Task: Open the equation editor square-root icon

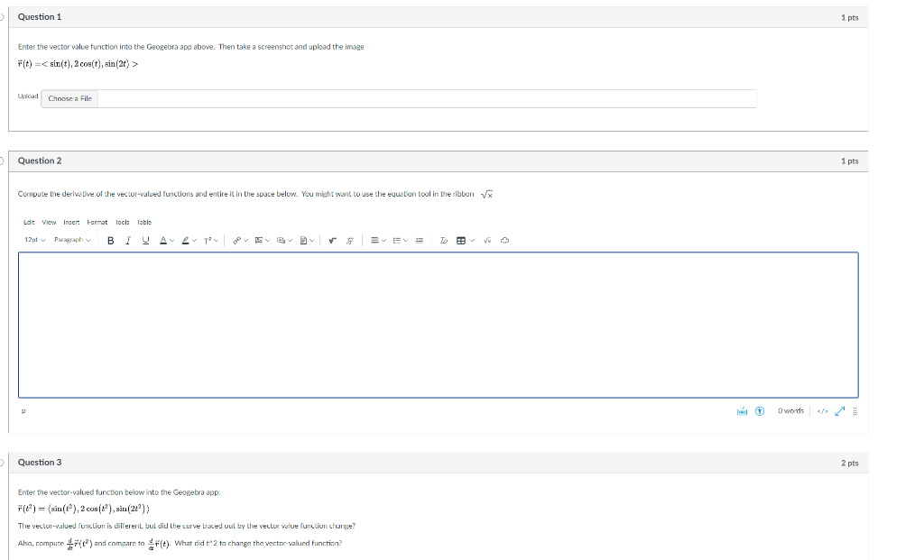Action: [x=487, y=240]
